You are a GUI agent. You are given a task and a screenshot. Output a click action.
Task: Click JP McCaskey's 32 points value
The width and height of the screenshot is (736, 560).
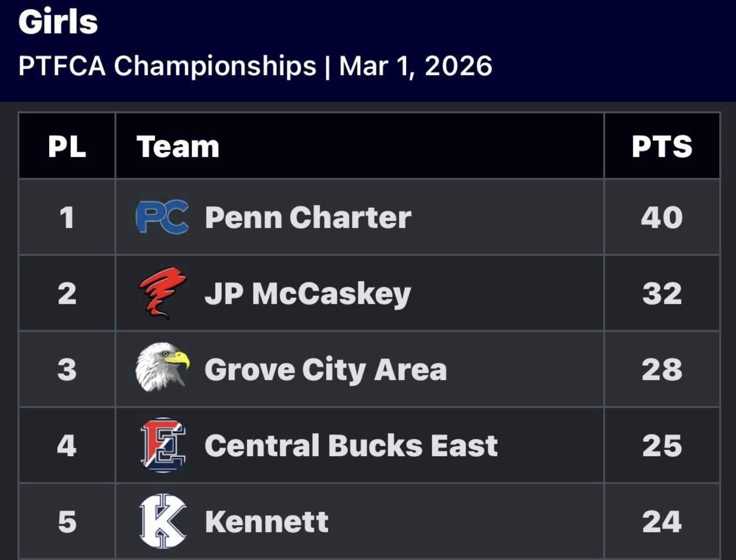click(x=662, y=294)
